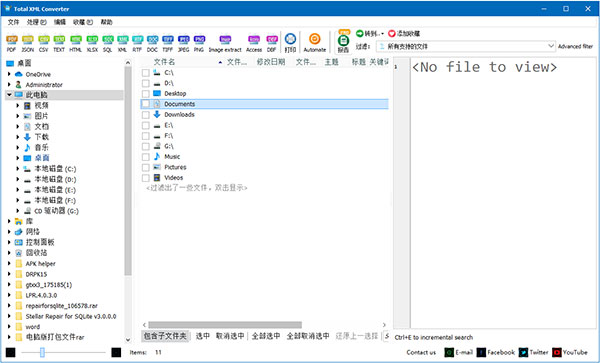This screenshot has width=600, height=363.
Task: Click the 全部选中 button
Action: (266, 336)
